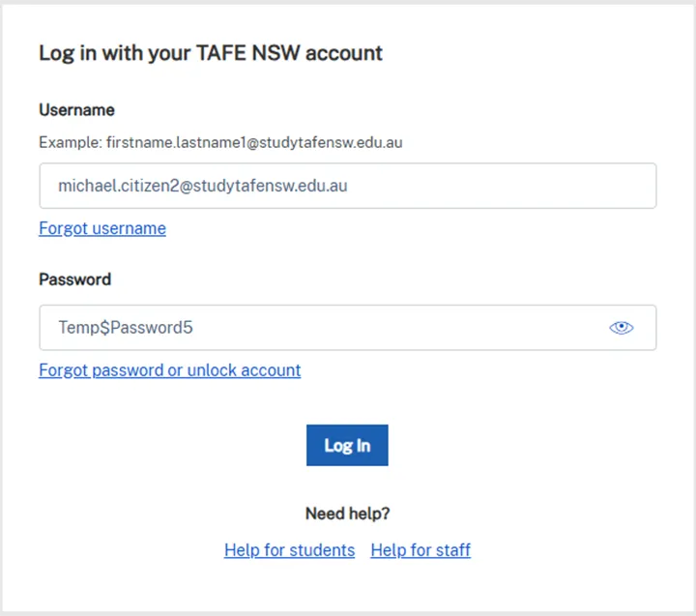Get student login help

pyautogui.click(x=289, y=550)
